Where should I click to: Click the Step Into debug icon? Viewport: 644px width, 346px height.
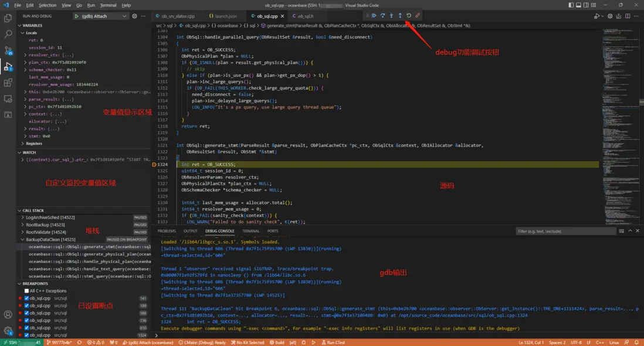coord(391,16)
